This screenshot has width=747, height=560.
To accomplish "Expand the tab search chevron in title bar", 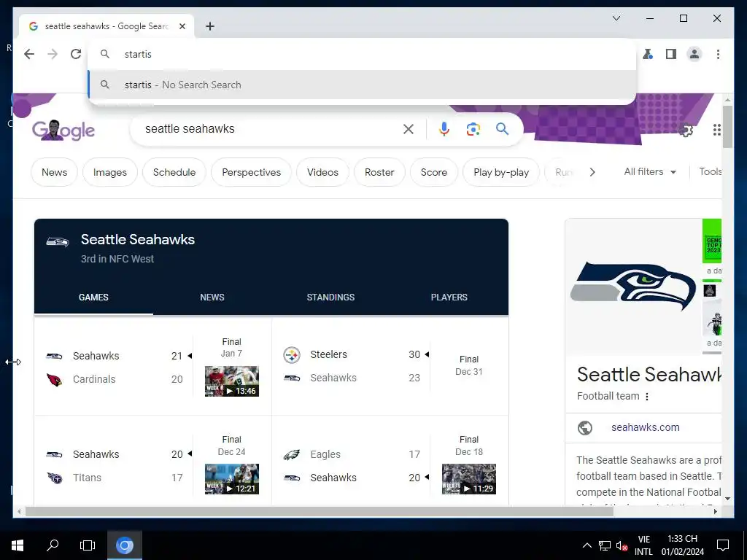I will [x=616, y=18].
